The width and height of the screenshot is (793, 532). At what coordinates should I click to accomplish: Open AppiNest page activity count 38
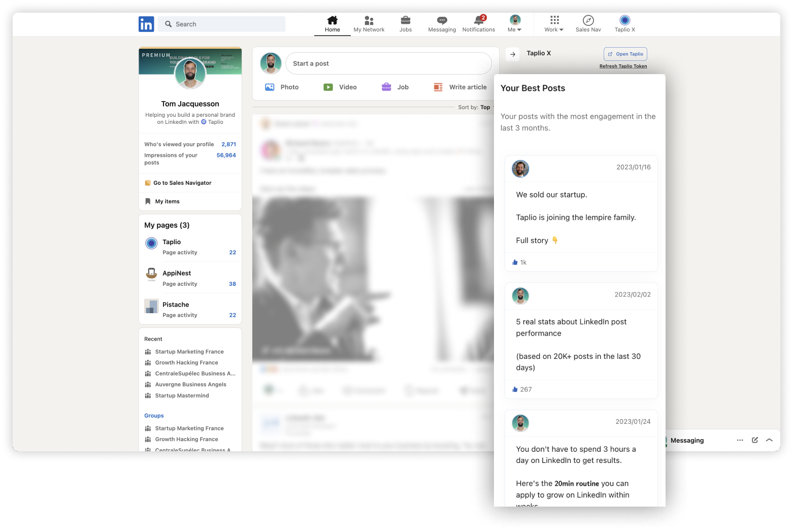[233, 284]
